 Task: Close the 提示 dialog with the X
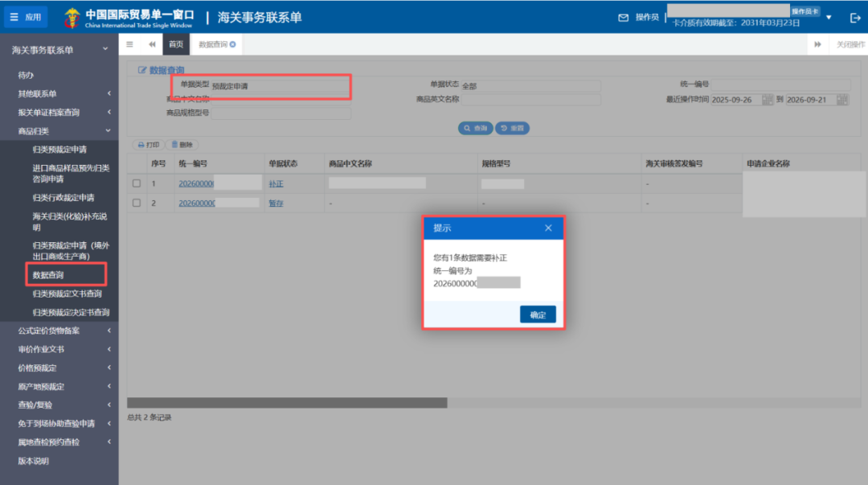[x=548, y=228]
